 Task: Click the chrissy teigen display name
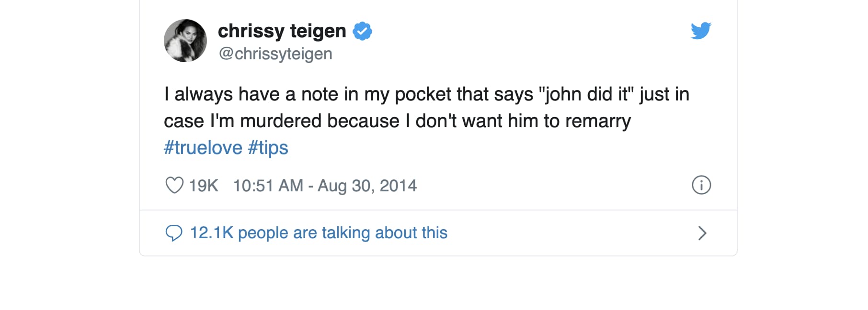coord(282,31)
